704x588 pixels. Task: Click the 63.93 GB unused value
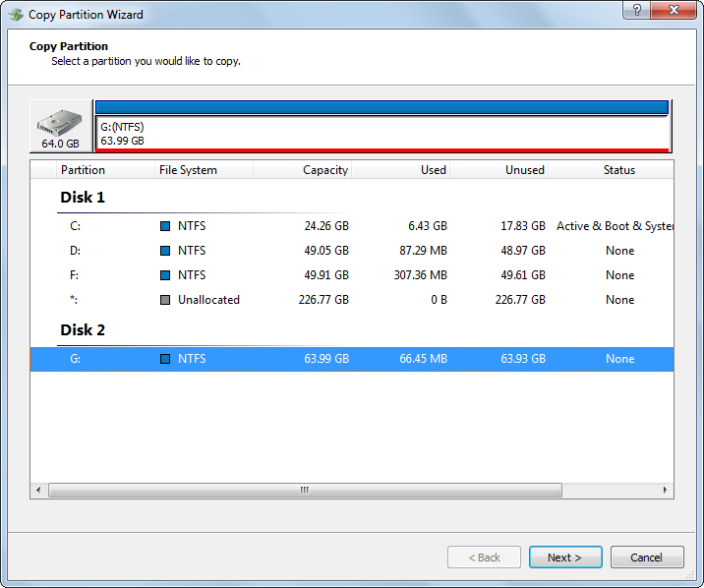[523, 359]
